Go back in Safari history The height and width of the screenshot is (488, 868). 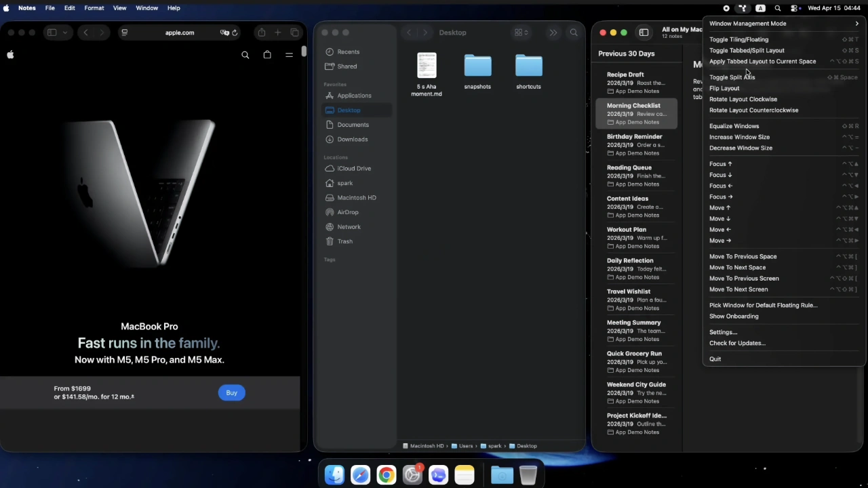85,33
